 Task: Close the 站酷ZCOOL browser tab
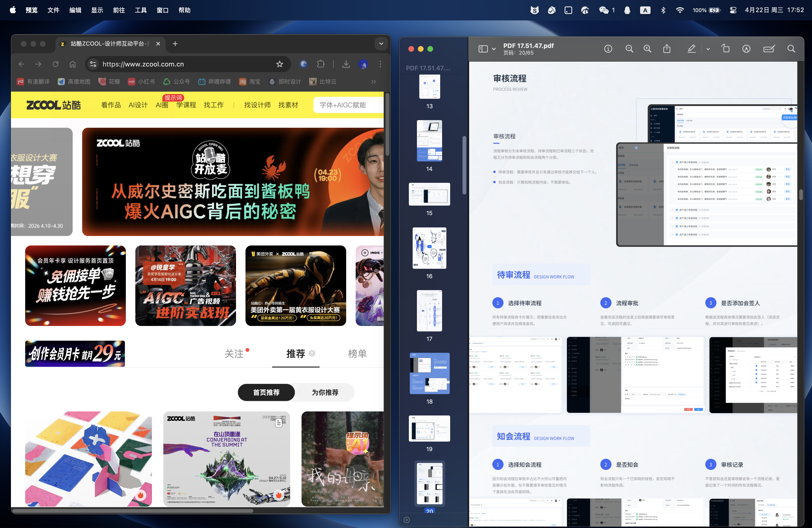(158, 44)
